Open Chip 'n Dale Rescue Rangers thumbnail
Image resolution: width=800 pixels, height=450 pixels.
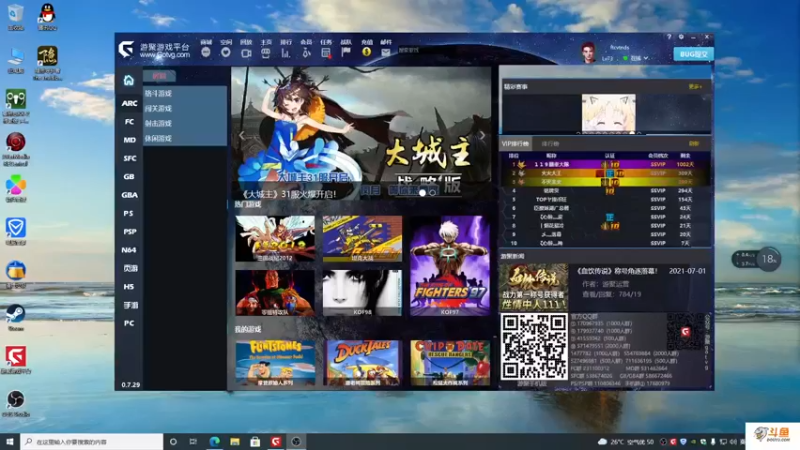tap(450, 363)
